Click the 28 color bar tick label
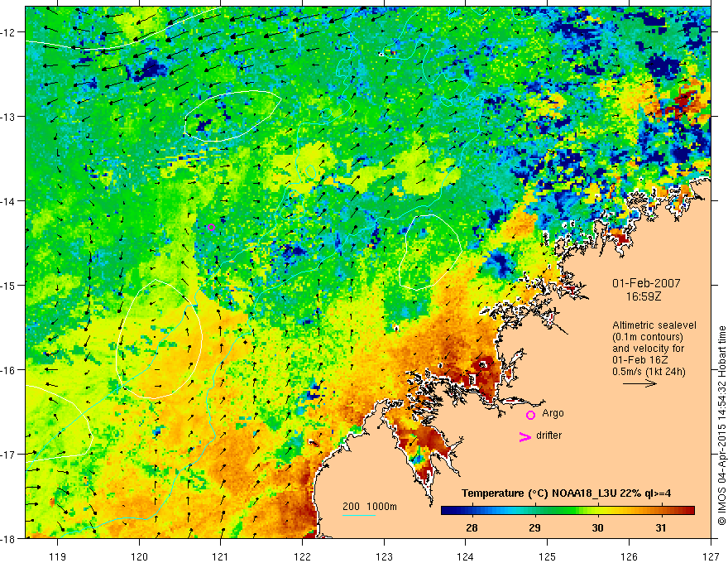Screen dimensions: 728x563 pos(472,527)
